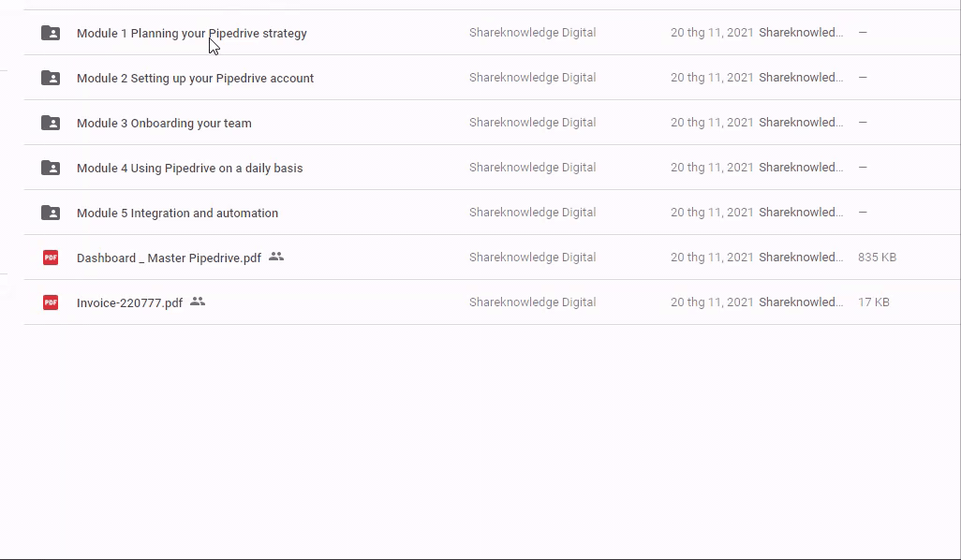Open Dashboard _ Master Pipedrive.pdf file
Image resolution: width=961 pixels, height=560 pixels.
point(169,258)
